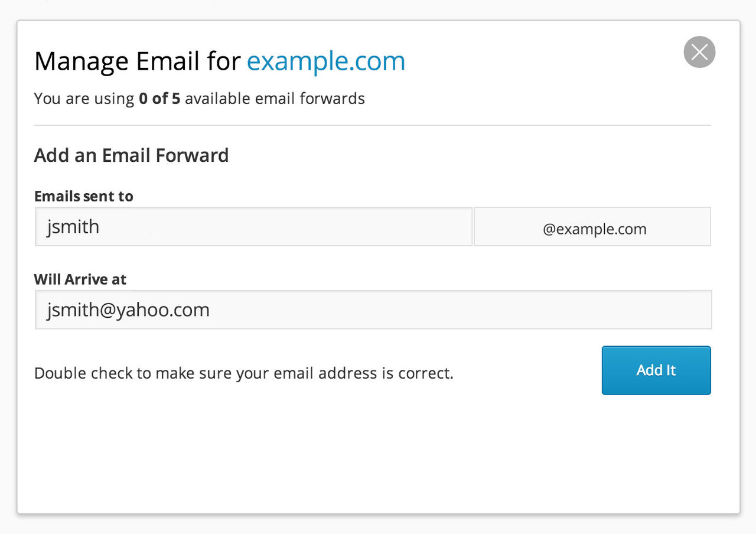Open the example.com link in the title
756x534 pixels.
coord(326,61)
